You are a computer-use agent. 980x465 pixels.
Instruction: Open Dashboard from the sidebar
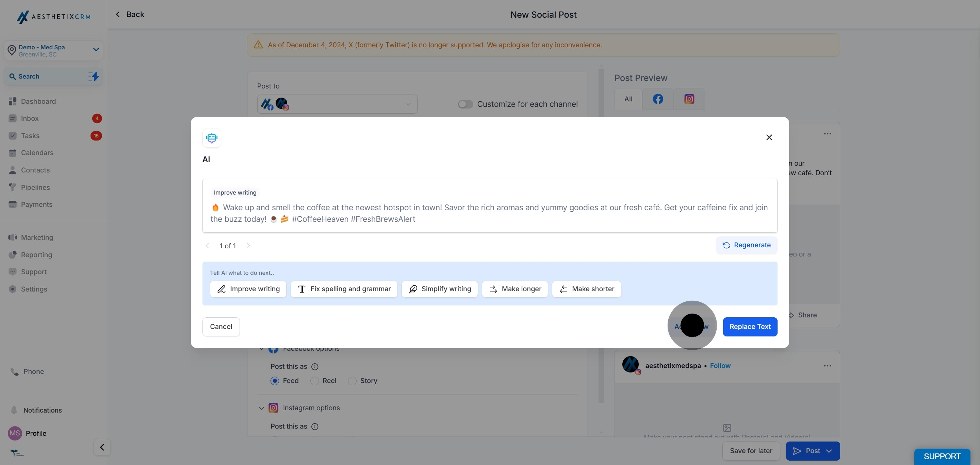point(38,101)
